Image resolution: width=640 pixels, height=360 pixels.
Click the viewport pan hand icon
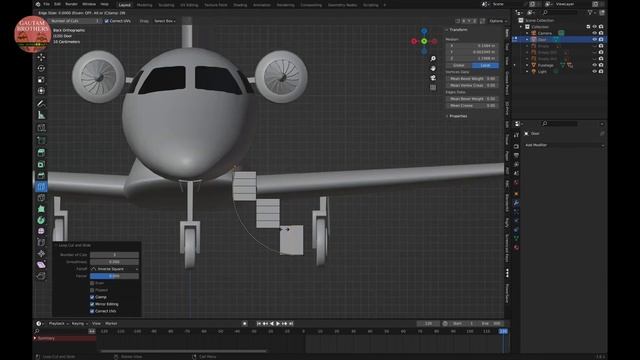click(x=433, y=68)
